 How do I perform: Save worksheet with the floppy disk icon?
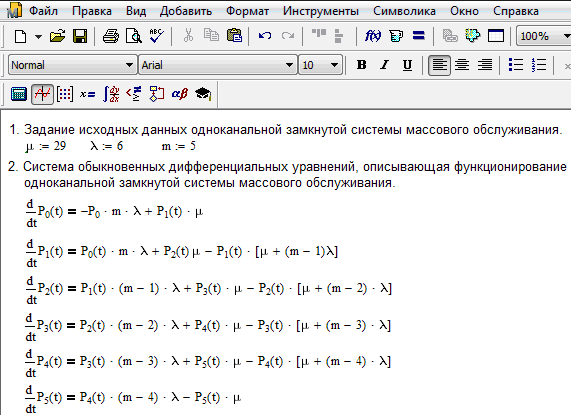[x=80, y=36]
